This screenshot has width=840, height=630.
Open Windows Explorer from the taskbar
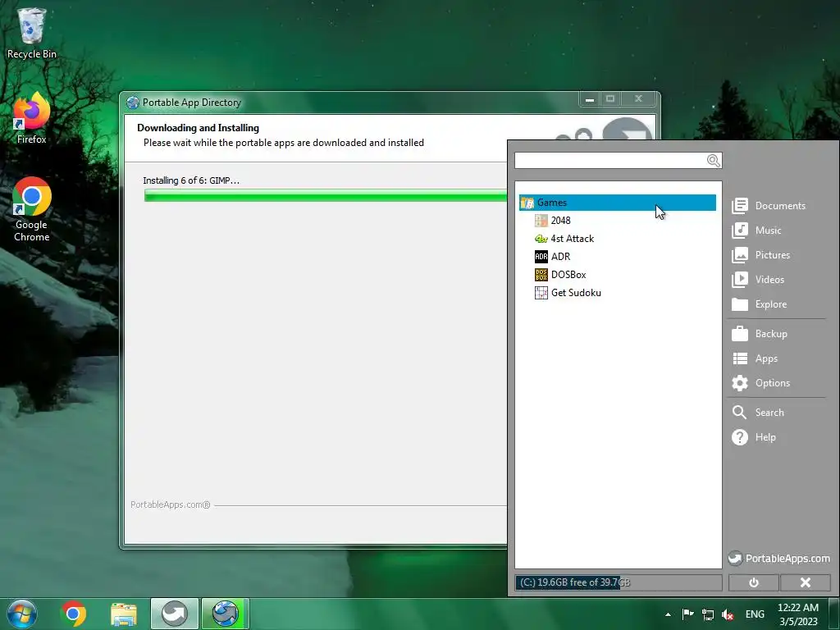[124, 614]
